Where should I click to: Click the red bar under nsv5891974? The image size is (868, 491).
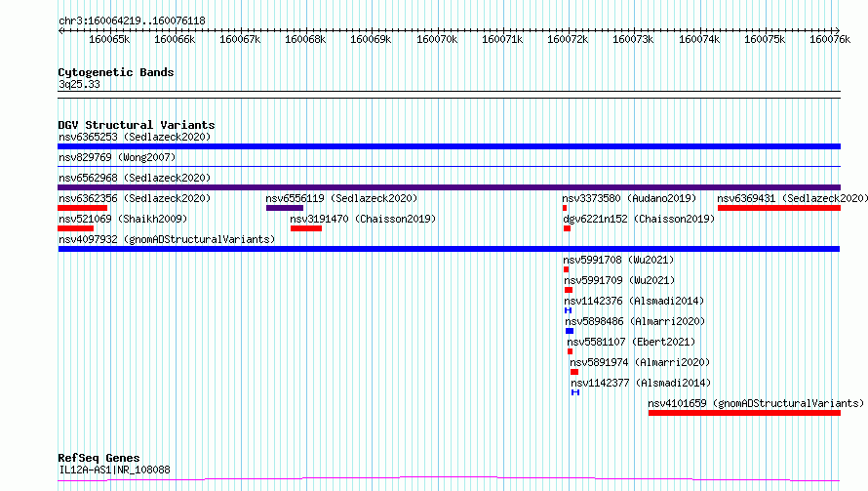(x=574, y=372)
